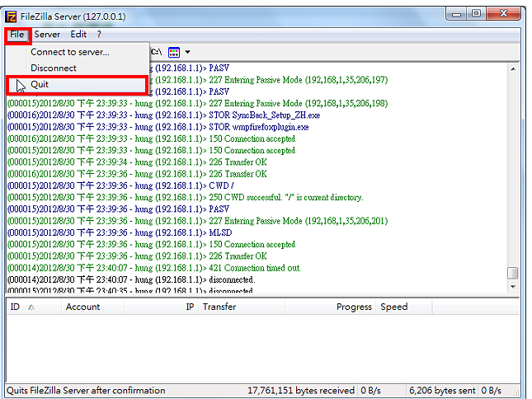
Task: Click the FileZilla Server title bar icon
Action: click(11, 16)
